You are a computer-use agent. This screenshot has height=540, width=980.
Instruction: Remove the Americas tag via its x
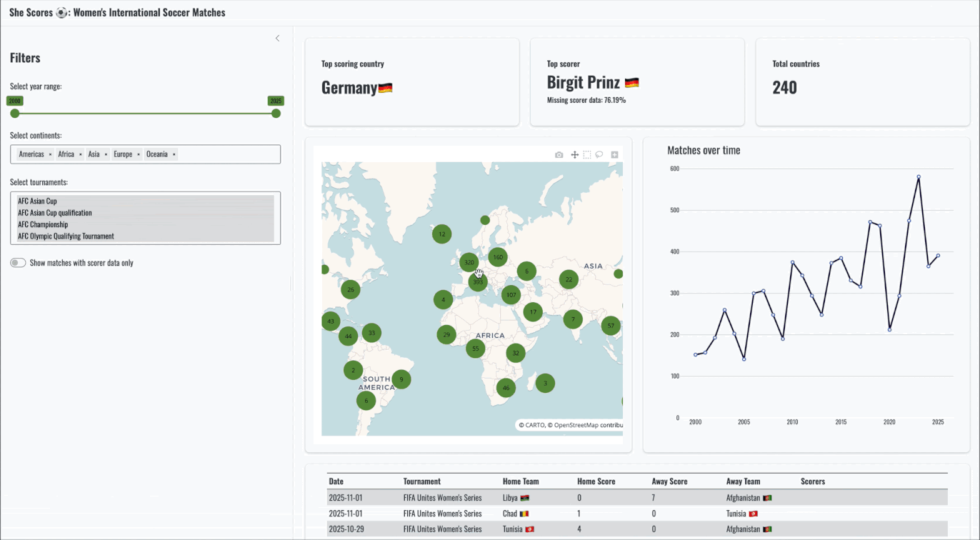coord(50,154)
